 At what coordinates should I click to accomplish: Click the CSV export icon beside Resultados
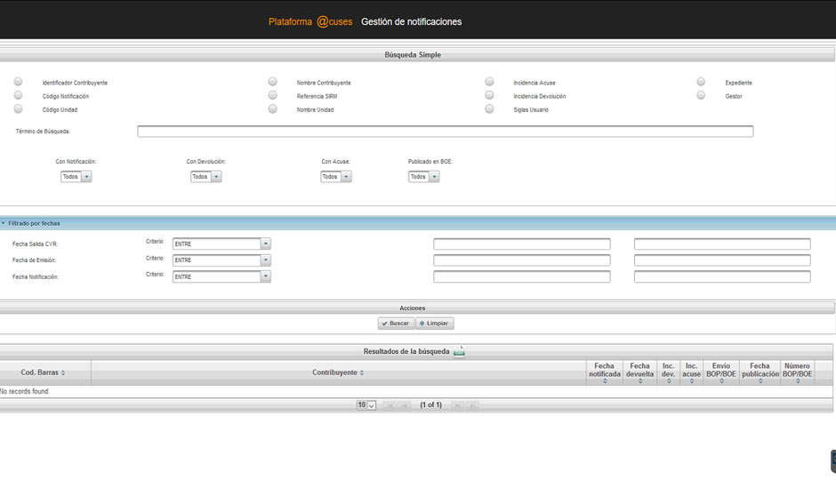(459, 352)
